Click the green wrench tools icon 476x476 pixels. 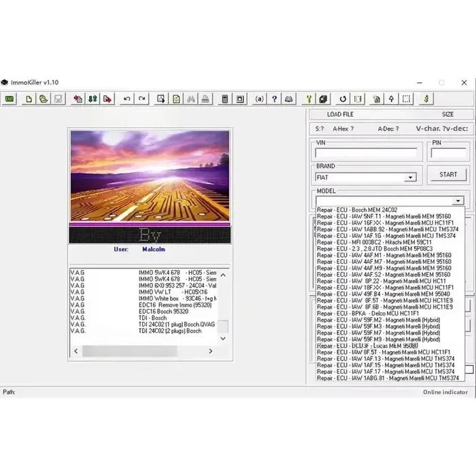pos(309,99)
